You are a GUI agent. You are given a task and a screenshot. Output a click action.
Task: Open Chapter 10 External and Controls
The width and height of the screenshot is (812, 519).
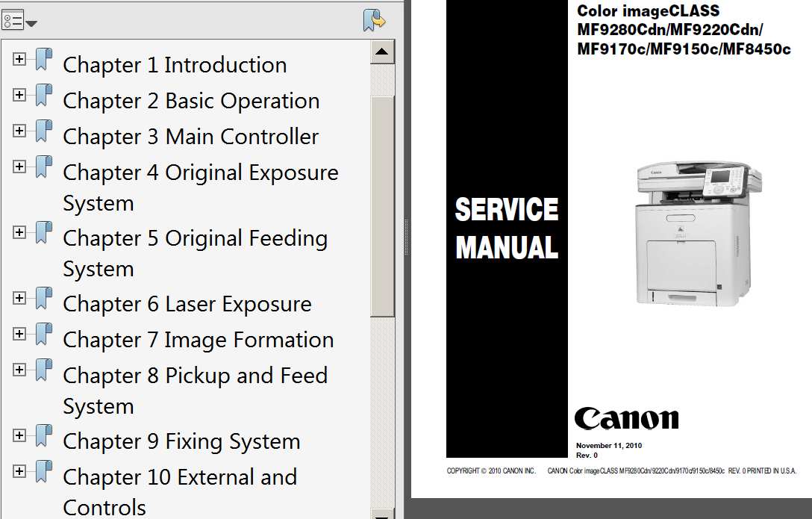(x=180, y=492)
